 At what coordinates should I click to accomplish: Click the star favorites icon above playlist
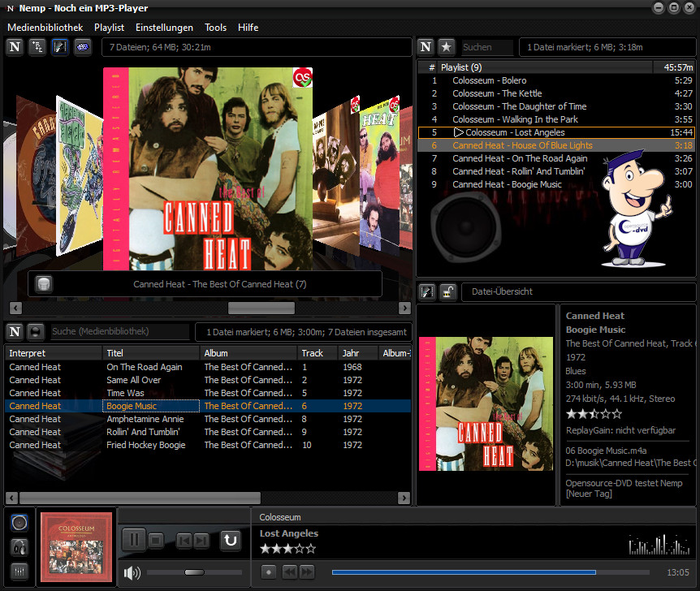[x=447, y=47]
